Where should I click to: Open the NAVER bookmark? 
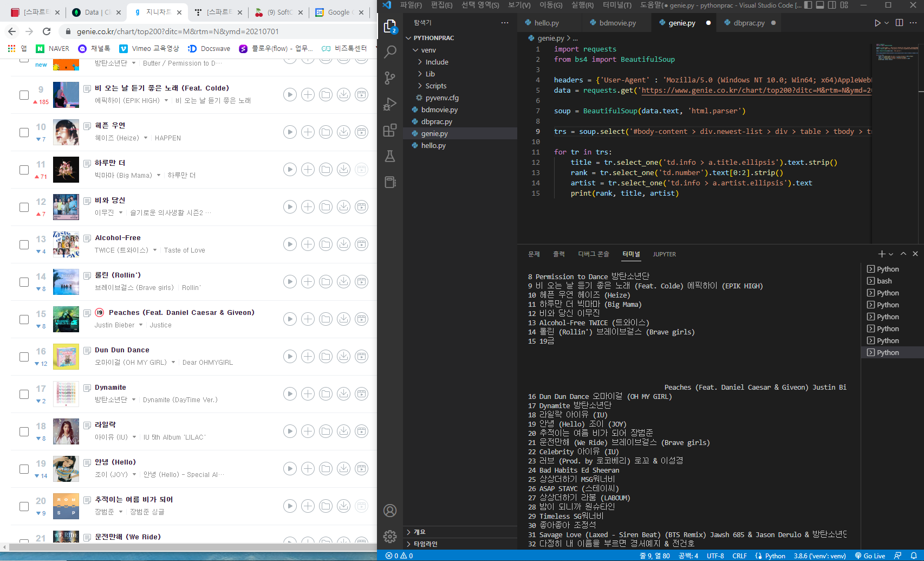pyautogui.click(x=53, y=48)
